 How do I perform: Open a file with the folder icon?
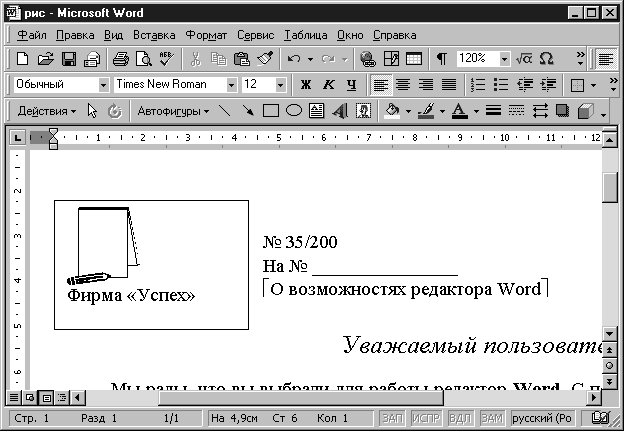pos(45,59)
